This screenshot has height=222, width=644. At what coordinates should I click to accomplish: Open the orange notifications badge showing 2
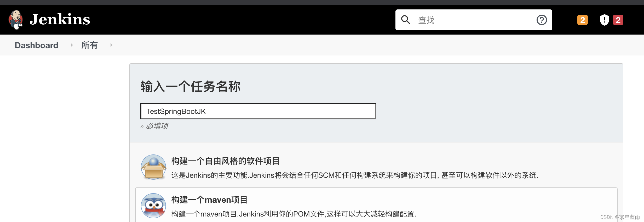pos(583,20)
